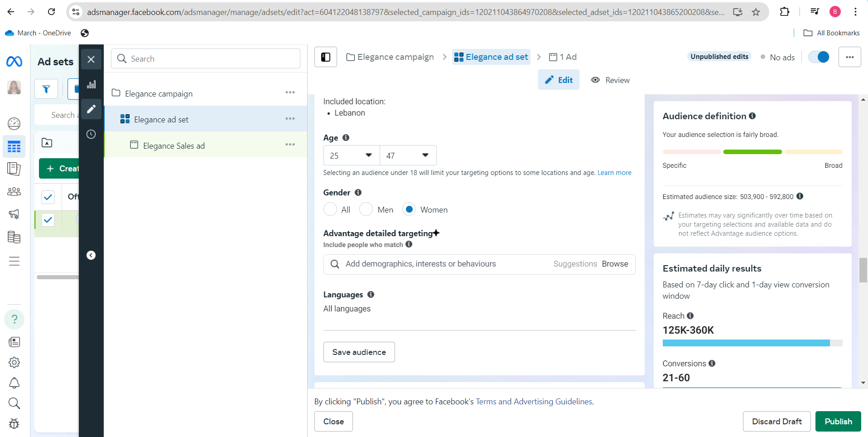Select the Men gender radio button
The image size is (868, 437).
366,209
